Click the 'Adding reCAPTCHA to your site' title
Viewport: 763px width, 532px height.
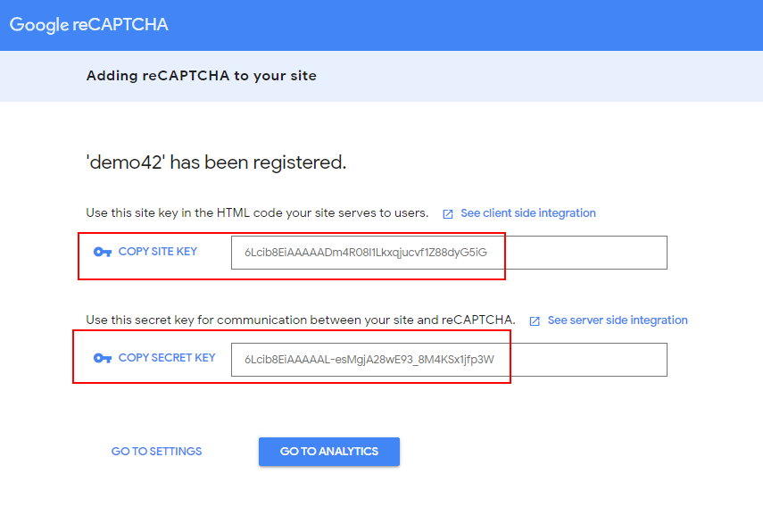[x=201, y=76]
